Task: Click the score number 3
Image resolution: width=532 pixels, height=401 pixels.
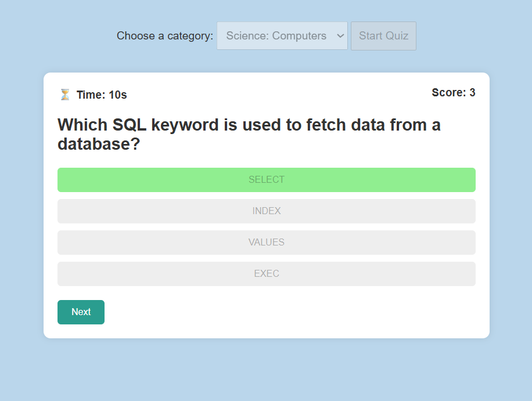Action: tap(472, 92)
